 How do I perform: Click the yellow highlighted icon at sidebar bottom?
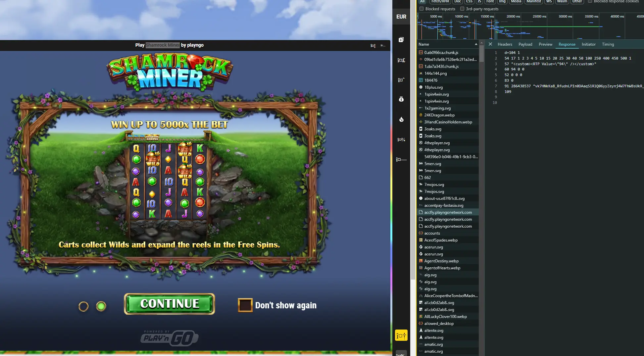(x=401, y=335)
